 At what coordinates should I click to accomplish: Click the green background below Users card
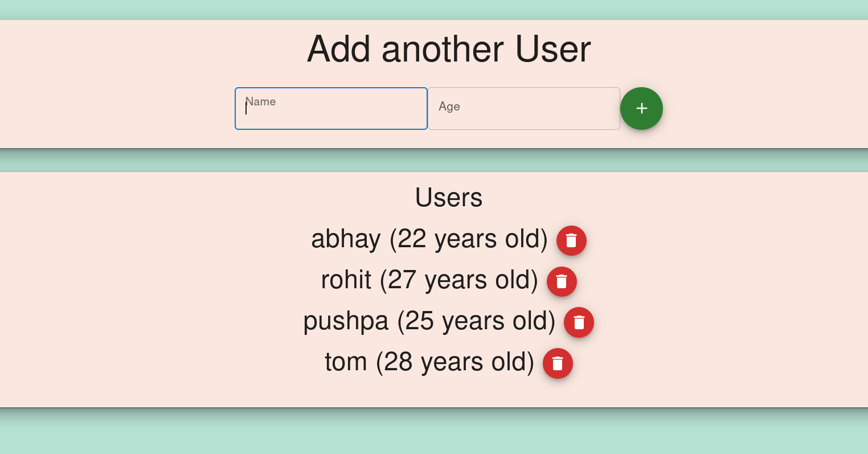click(x=434, y=433)
